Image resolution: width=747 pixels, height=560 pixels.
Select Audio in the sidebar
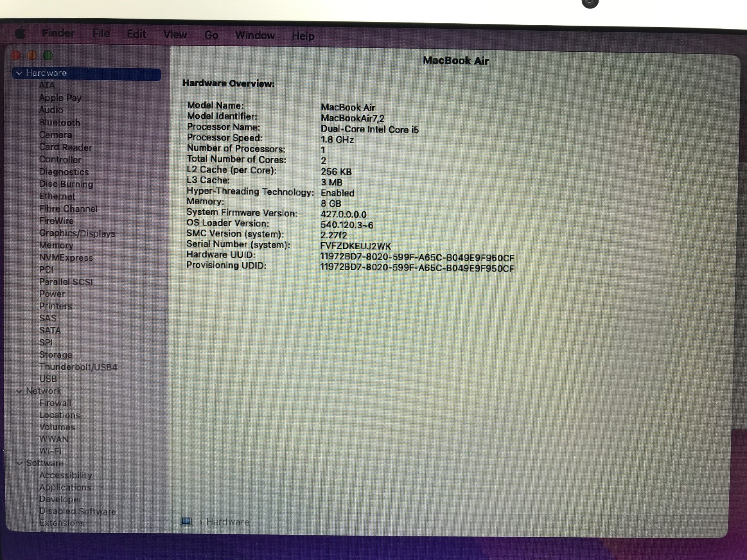pyautogui.click(x=51, y=110)
